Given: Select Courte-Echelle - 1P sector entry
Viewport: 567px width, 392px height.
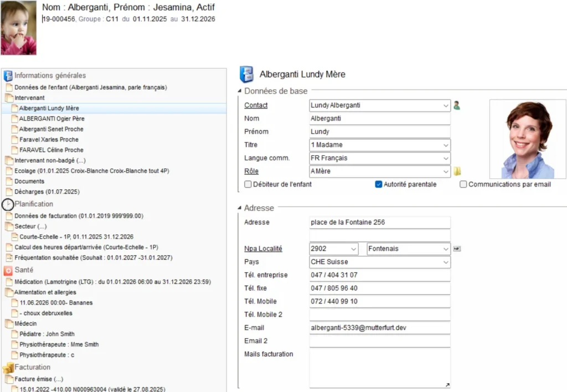Looking at the screenshot, I should click(76, 237).
